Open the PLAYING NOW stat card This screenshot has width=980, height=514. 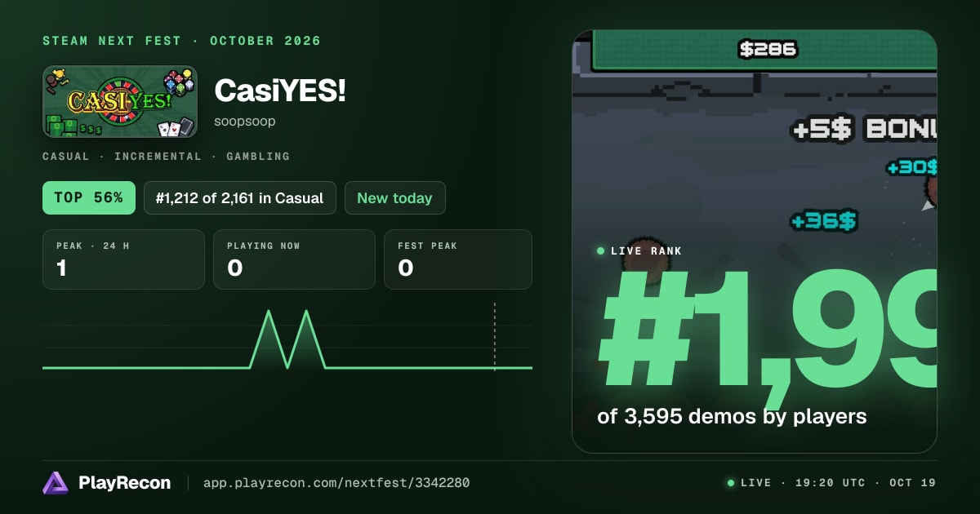(x=294, y=259)
